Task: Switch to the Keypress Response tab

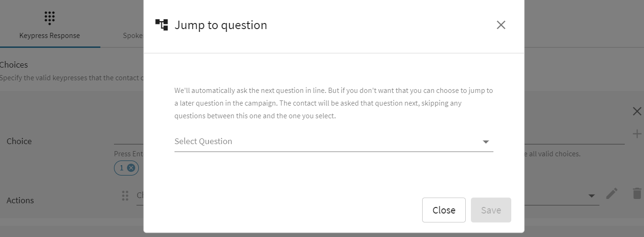Action: click(x=49, y=36)
